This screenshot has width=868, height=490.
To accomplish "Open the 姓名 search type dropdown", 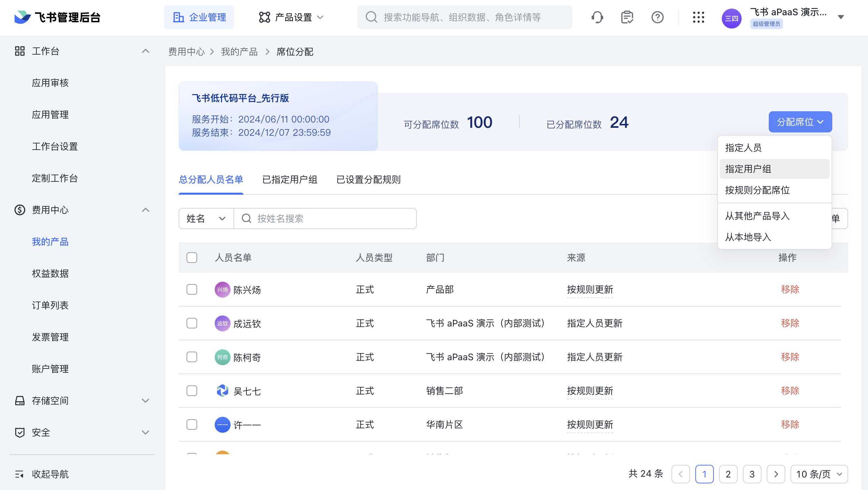I will [x=206, y=219].
